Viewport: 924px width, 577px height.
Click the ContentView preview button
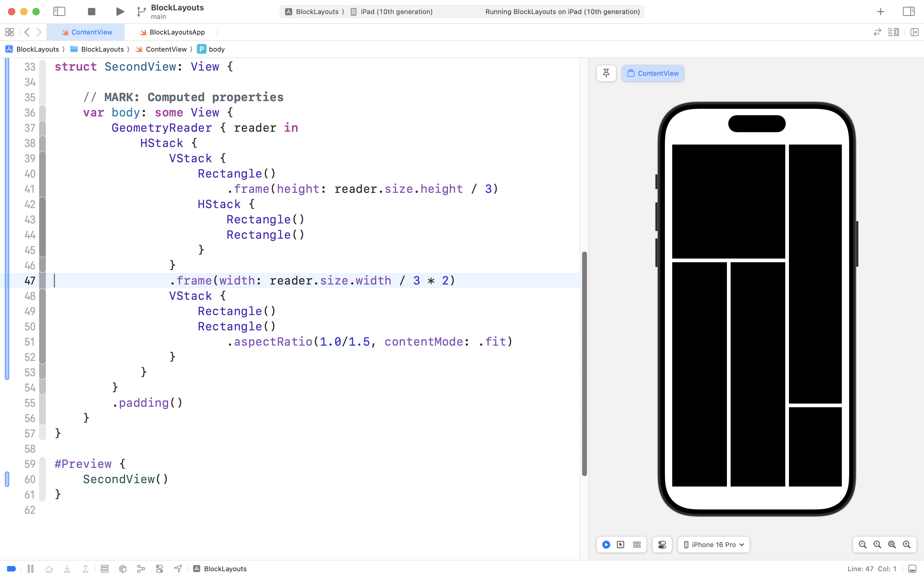click(653, 73)
